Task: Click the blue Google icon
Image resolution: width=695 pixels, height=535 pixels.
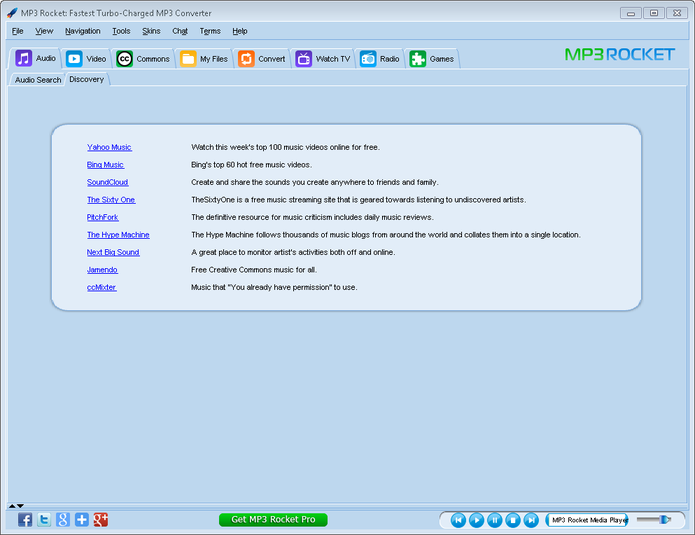Action: coord(63,519)
